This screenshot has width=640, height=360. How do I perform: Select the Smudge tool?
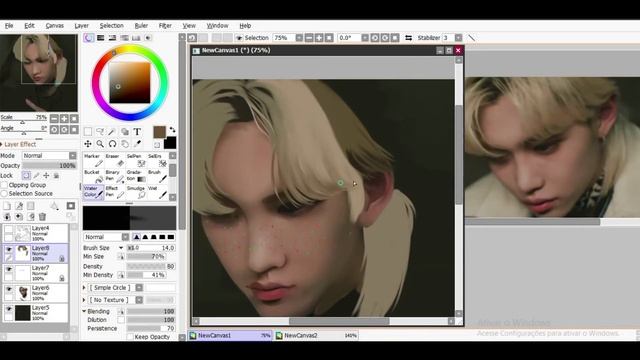136,192
